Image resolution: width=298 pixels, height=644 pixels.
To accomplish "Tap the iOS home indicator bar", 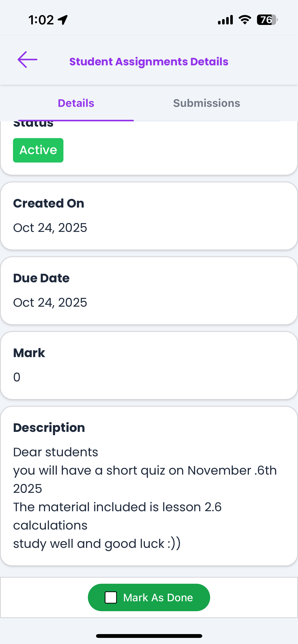I will [x=149, y=636].
